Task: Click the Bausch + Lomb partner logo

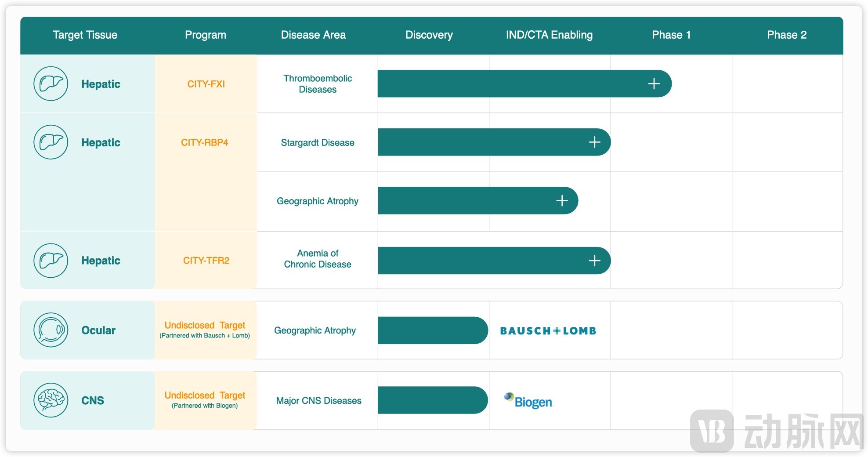Action: (548, 330)
